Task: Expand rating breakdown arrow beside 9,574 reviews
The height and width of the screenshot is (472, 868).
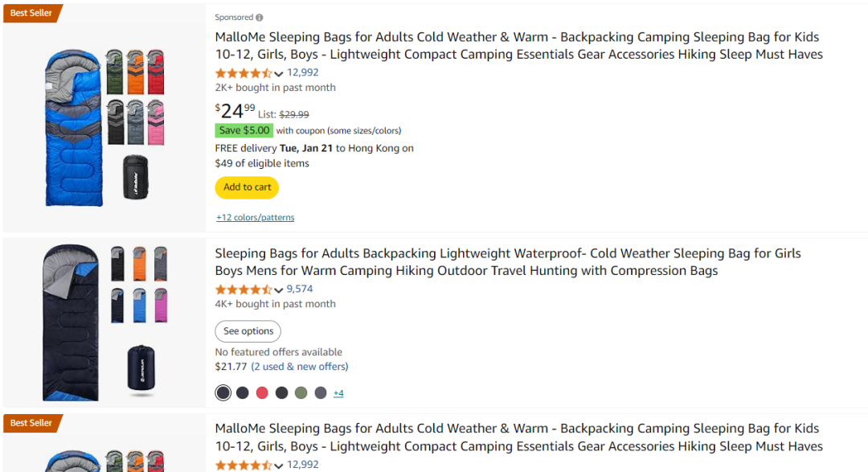Action: (278, 289)
